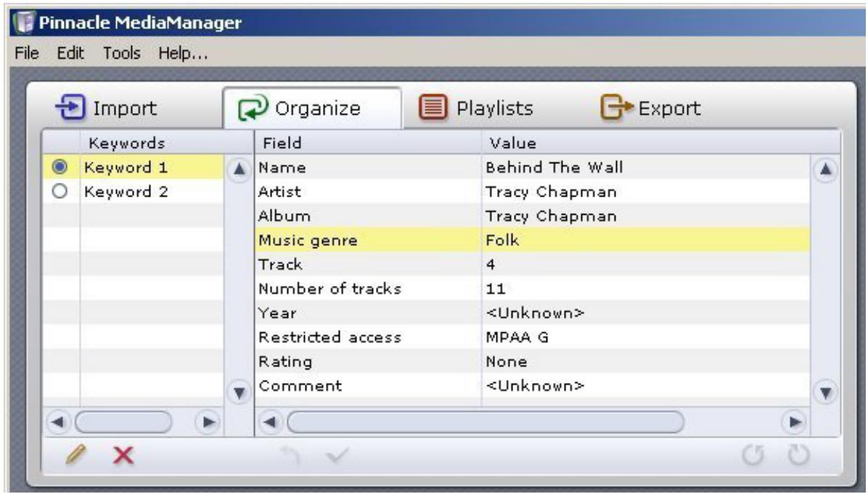The height and width of the screenshot is (494, 868).
Task: Click keywords list down arrow
Action: [239, 392]
